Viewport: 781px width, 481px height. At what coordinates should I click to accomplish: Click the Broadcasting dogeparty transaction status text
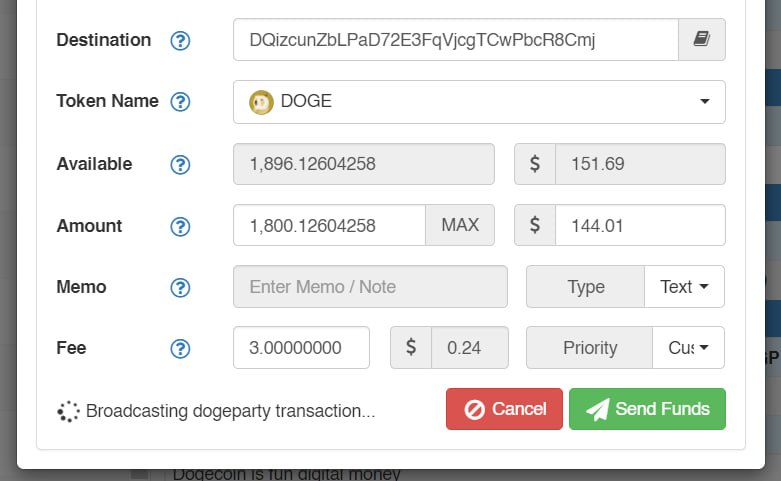[231, 411]
